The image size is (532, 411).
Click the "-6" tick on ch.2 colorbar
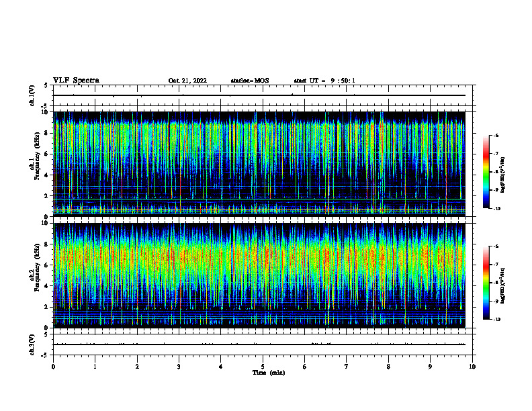(x=496, y=246)
